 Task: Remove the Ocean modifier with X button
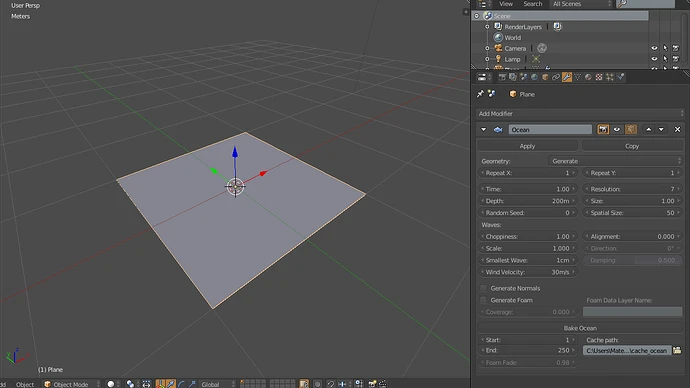(x=677, y=129)
